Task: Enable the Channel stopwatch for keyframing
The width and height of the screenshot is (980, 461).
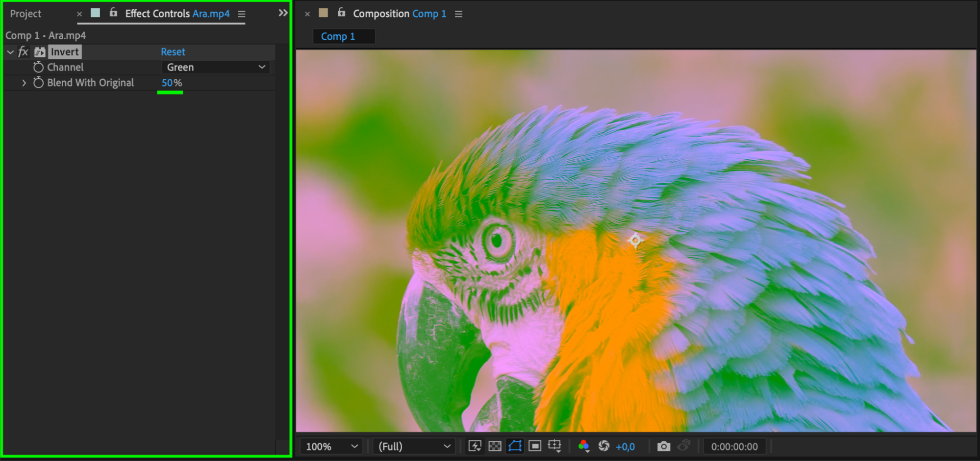Action: (38, 67)
